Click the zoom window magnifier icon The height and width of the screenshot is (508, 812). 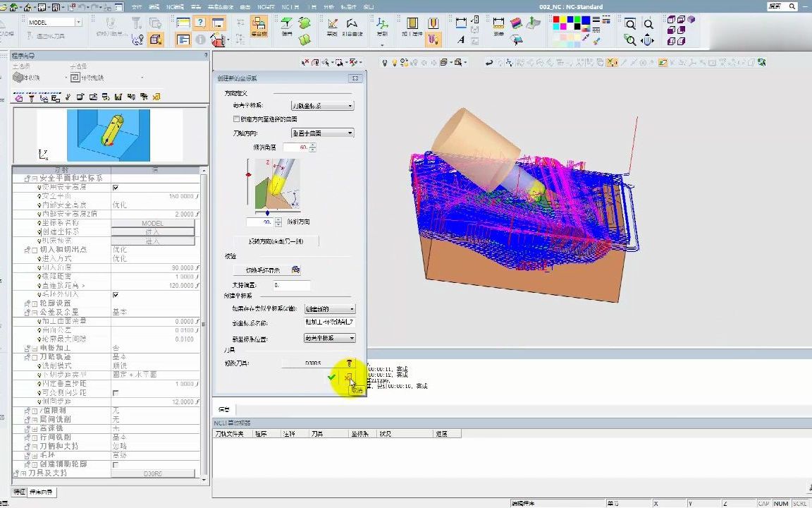click(x=630, y=25)
